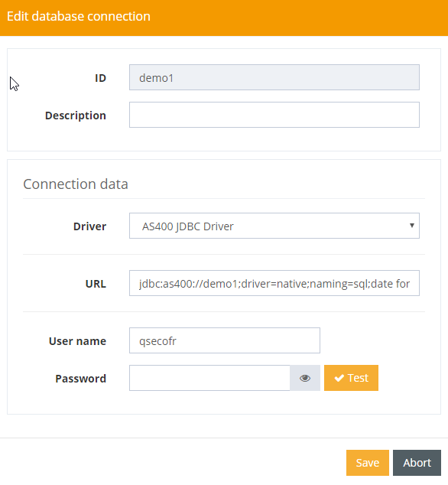
Task: Click the disabled ID field showing demo1
Action: pyautogui.click(x=274, y=77)
